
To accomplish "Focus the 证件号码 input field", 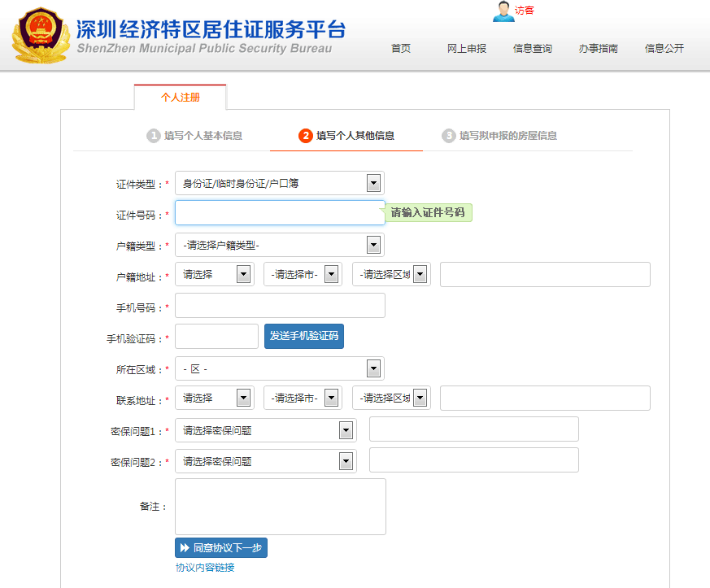I will 280,213.
